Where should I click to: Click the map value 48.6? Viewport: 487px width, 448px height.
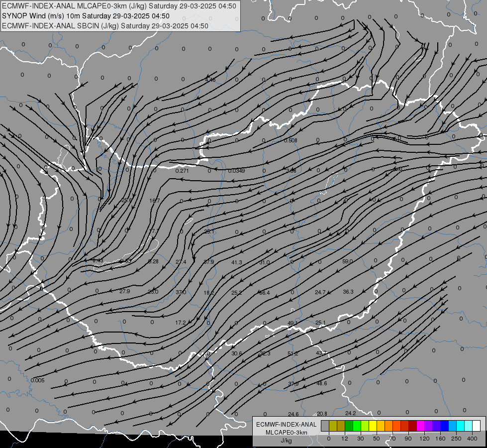321,383
